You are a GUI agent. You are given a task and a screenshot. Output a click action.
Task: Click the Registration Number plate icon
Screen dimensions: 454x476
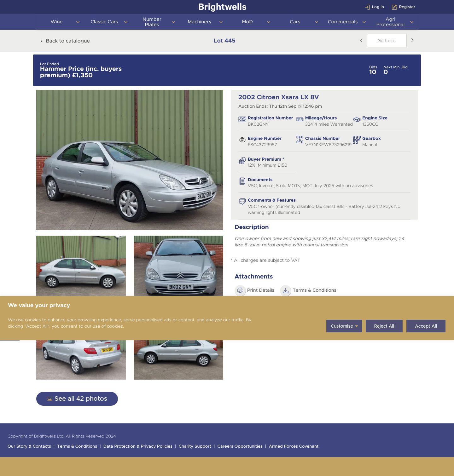coord(242,119)
